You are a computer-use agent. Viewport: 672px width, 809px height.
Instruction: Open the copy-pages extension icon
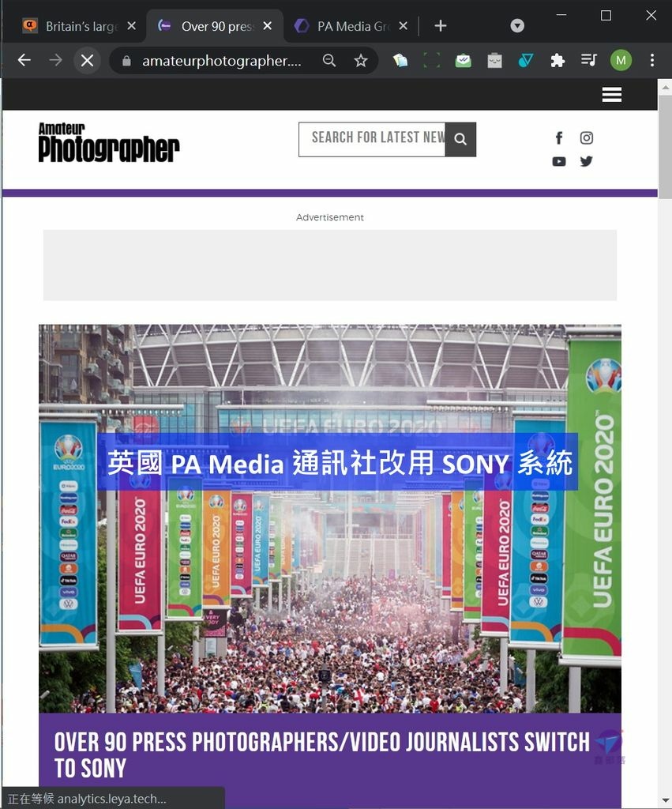pyautogui.click(x=400, y=60)
